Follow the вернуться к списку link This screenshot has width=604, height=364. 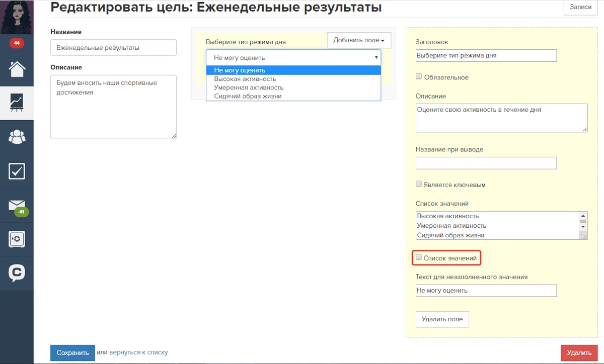[x=138, y=352]
